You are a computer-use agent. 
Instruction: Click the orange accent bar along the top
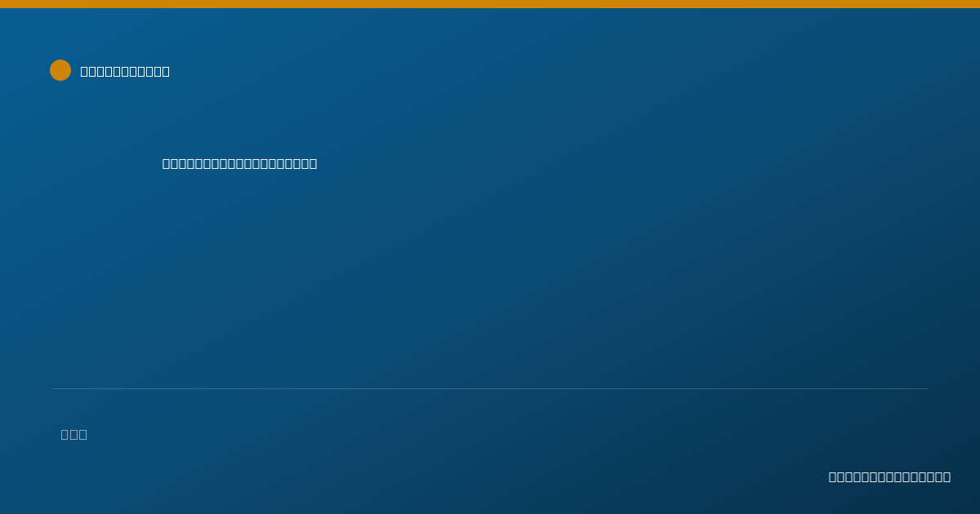(490, 4)
